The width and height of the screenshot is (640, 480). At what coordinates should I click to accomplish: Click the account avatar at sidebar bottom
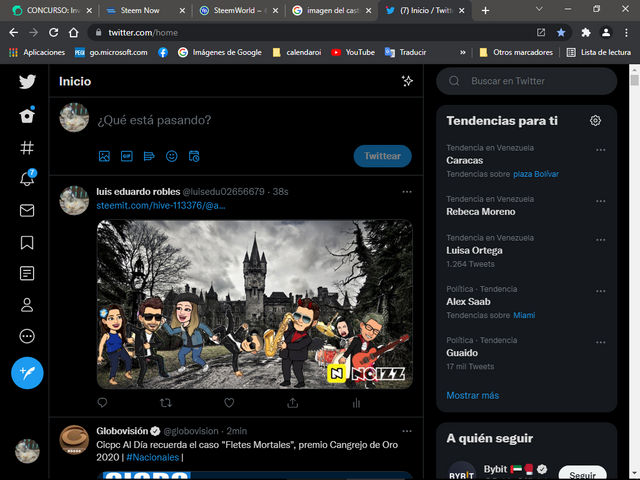tap(27, 451)
